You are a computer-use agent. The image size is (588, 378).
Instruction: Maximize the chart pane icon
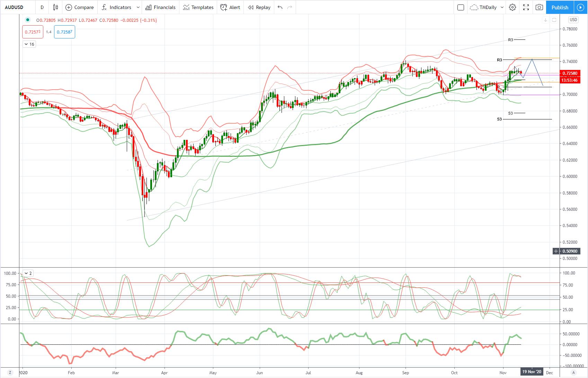[554, 20]
